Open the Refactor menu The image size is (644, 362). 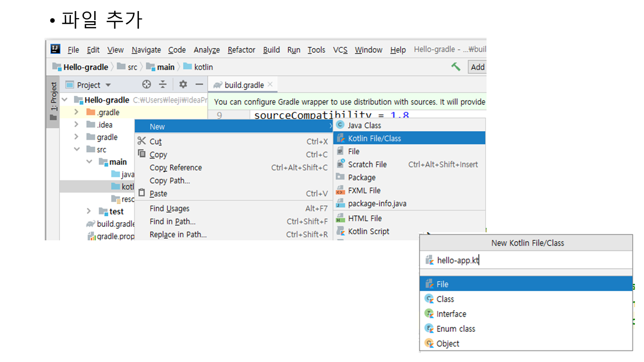241,50
